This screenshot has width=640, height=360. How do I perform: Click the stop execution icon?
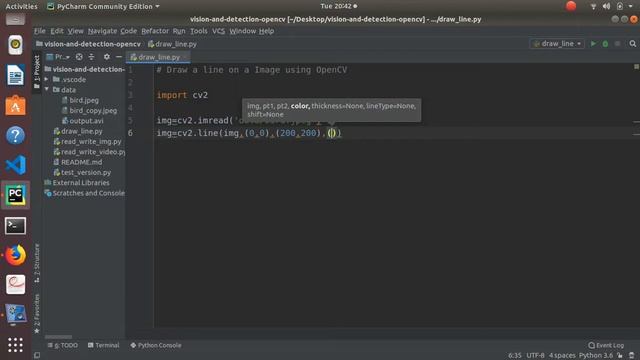coord(618,44)
